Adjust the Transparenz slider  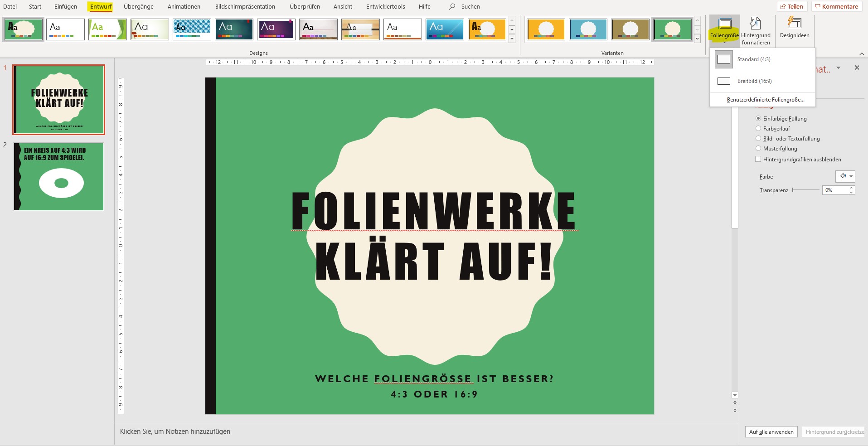click(x=806, y=190)
